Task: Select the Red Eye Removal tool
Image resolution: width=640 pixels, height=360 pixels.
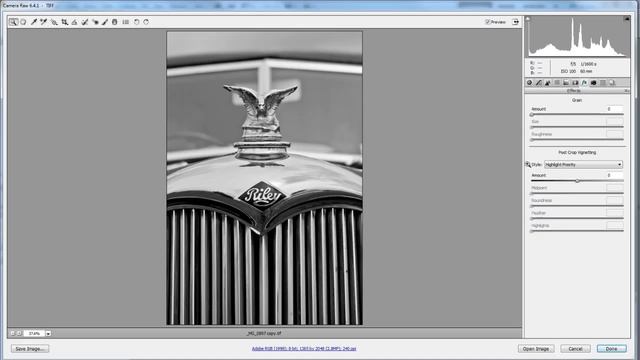Action: [x=95, y=22]
